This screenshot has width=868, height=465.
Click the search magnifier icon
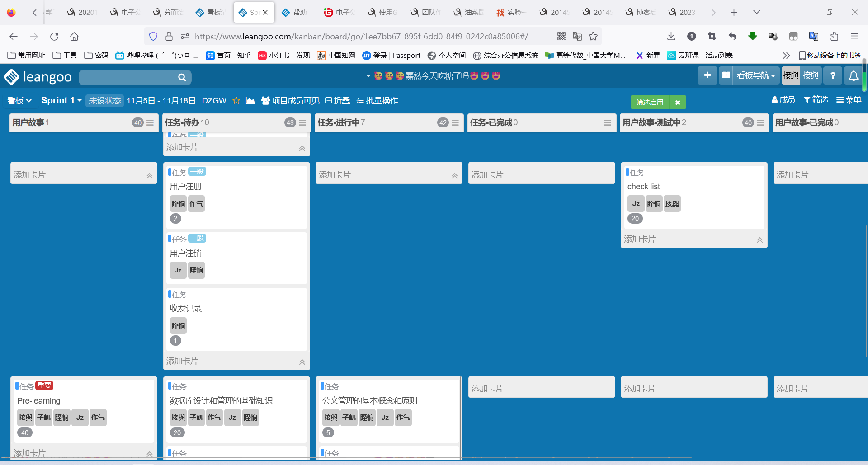click(182, 77)
